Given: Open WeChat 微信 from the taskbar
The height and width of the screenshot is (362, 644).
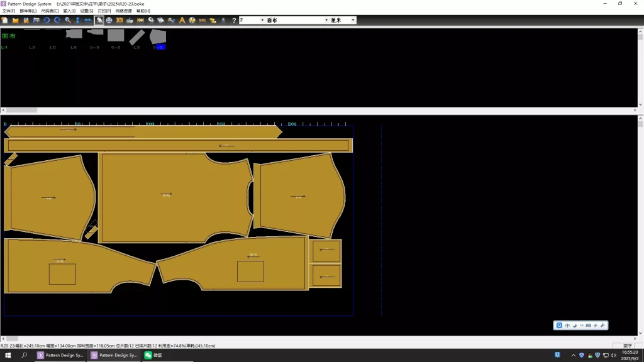Looking at the screenshot, I should (x=153, y=355).
